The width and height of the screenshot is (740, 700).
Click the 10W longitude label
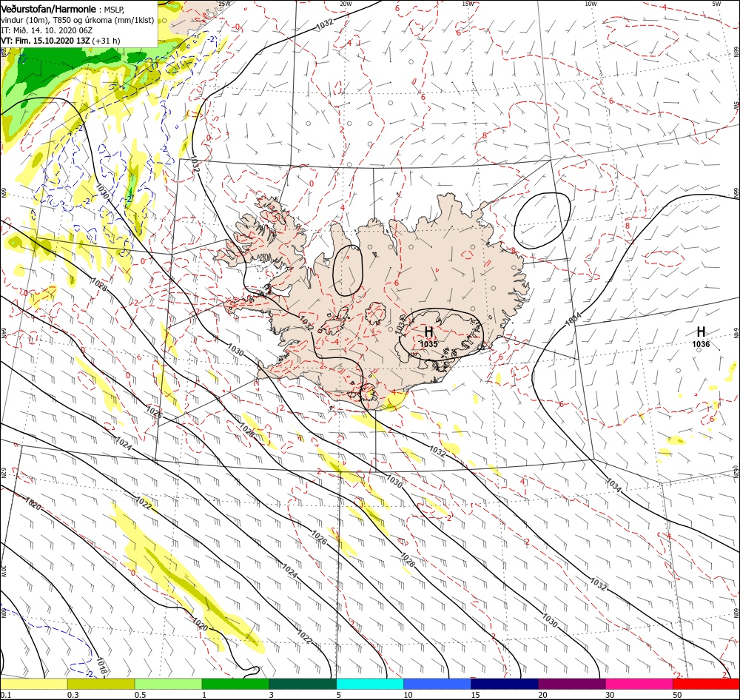pos(591,4)
